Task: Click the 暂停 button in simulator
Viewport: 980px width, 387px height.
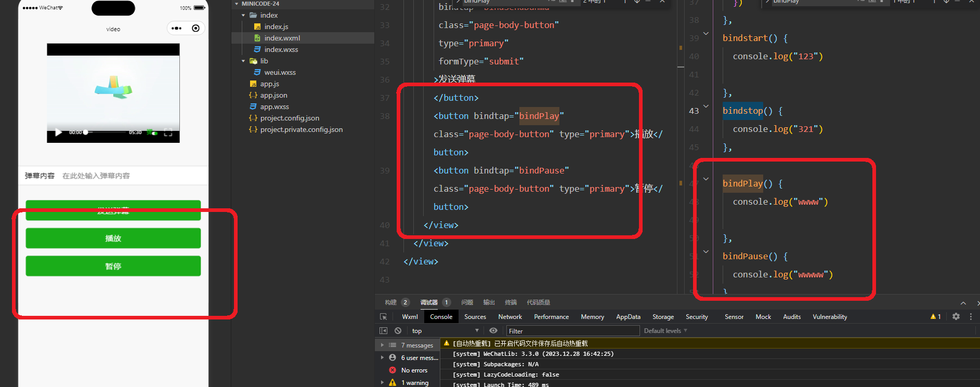Action: tap(113, 266)
